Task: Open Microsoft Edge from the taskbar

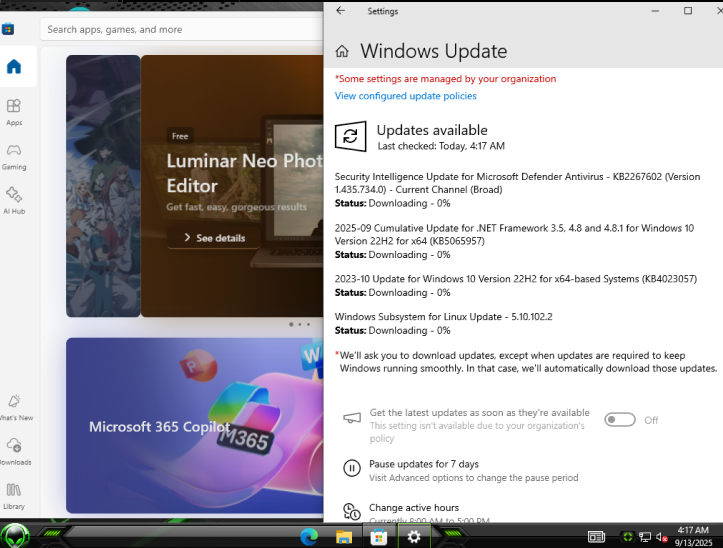Action: (x=309, y=537)
